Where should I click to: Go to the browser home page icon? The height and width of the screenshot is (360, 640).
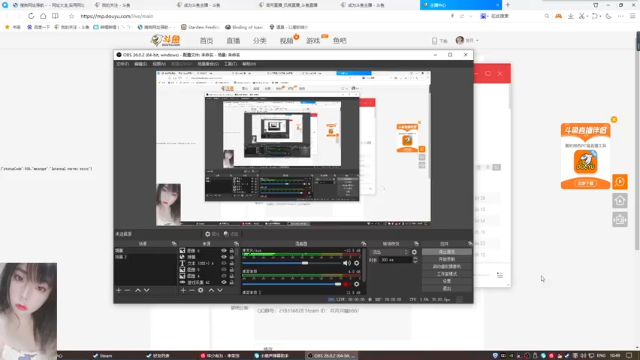point(43,16)
